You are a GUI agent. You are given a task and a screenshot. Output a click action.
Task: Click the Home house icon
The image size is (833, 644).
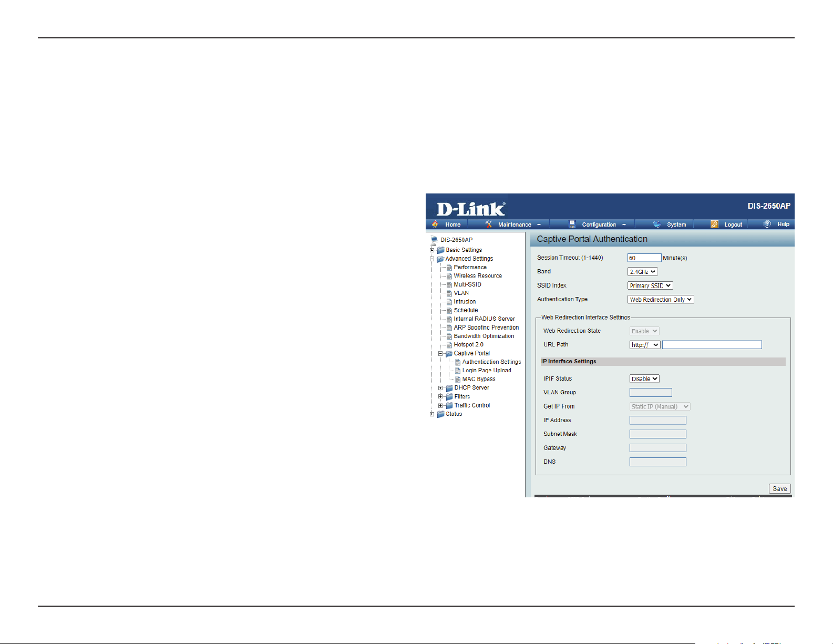click(x=435, y=224)
